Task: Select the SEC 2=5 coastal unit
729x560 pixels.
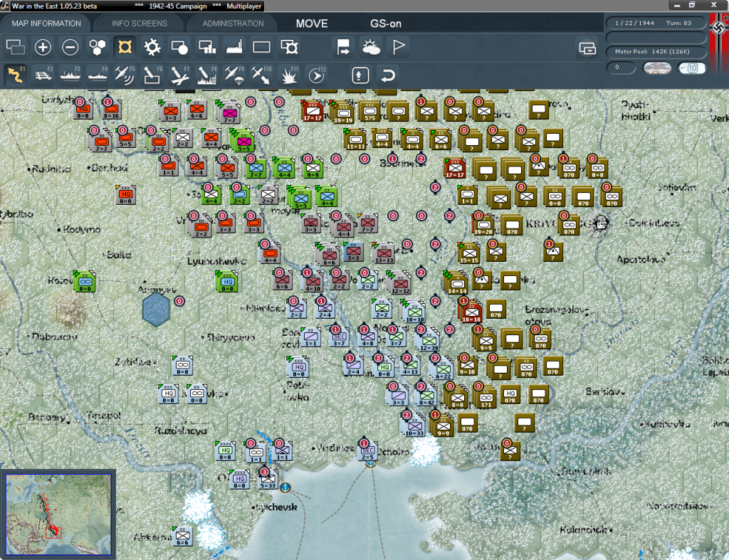Action: tap(367, 451)
